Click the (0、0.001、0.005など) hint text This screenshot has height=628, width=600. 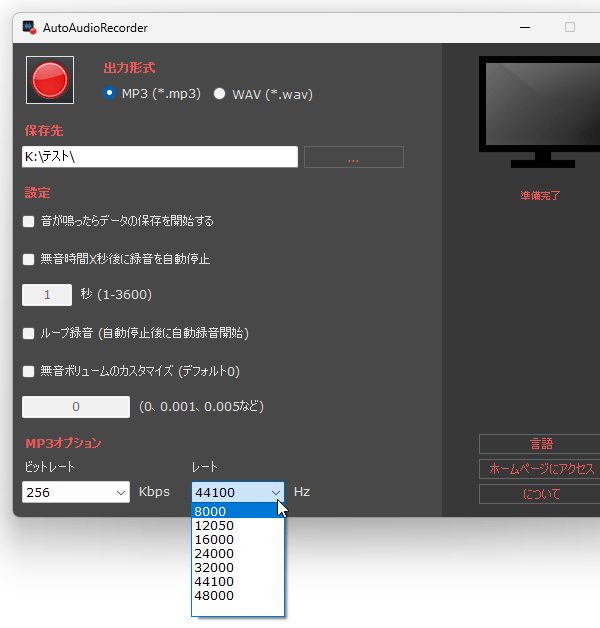click(x=201, y=407)
